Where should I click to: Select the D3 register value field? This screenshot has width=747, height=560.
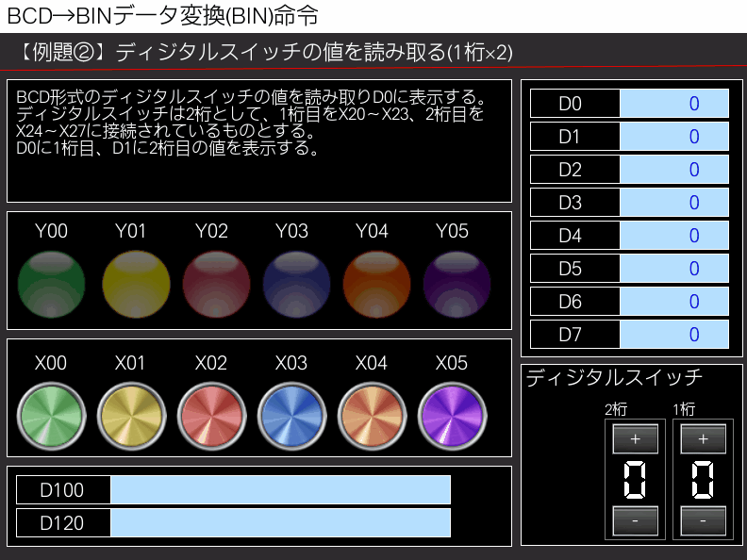point(674,203)
